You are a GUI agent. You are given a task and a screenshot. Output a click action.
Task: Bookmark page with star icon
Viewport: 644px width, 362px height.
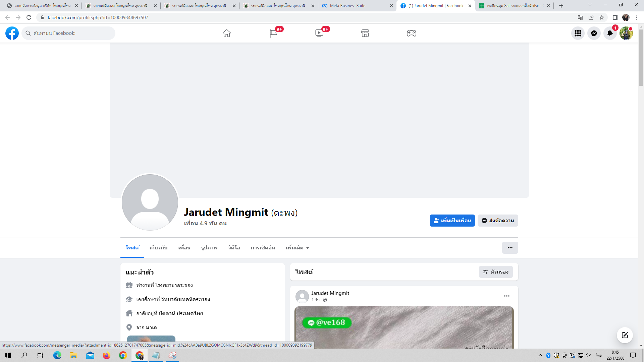pos(602,17)
